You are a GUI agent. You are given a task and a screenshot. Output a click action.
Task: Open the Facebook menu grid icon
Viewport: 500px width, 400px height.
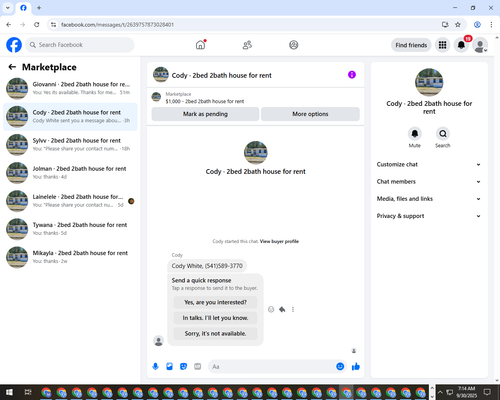point(442,45)
